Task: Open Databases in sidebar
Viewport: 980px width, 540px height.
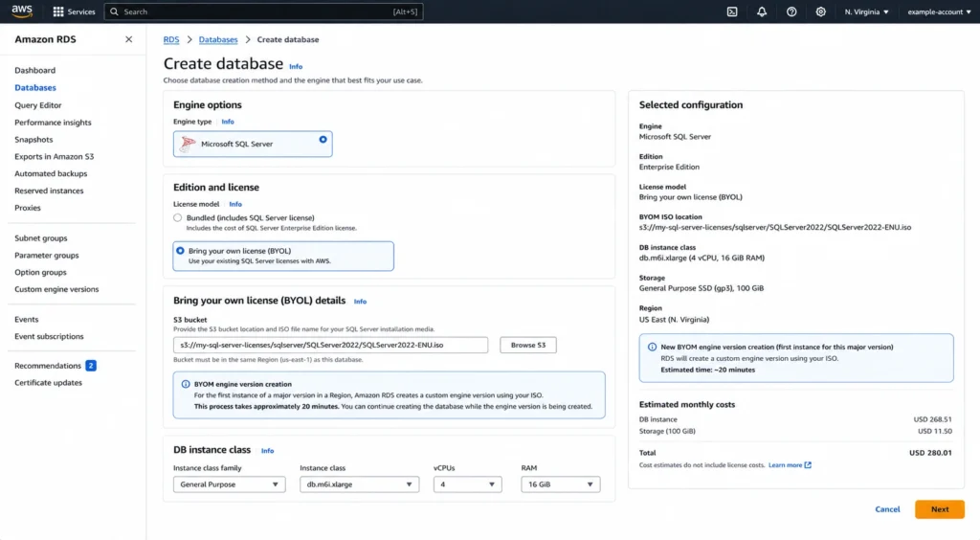Action: (35, 87)
